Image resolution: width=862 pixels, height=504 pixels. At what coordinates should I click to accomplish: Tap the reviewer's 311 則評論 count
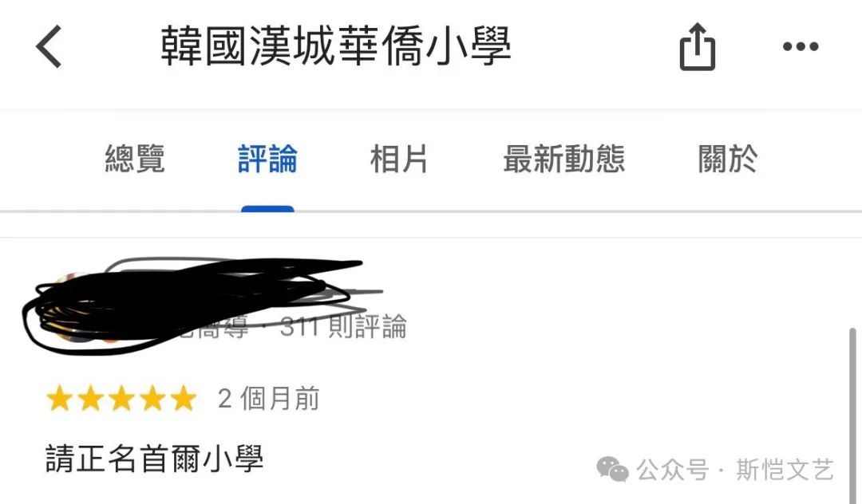click(343, 327)
